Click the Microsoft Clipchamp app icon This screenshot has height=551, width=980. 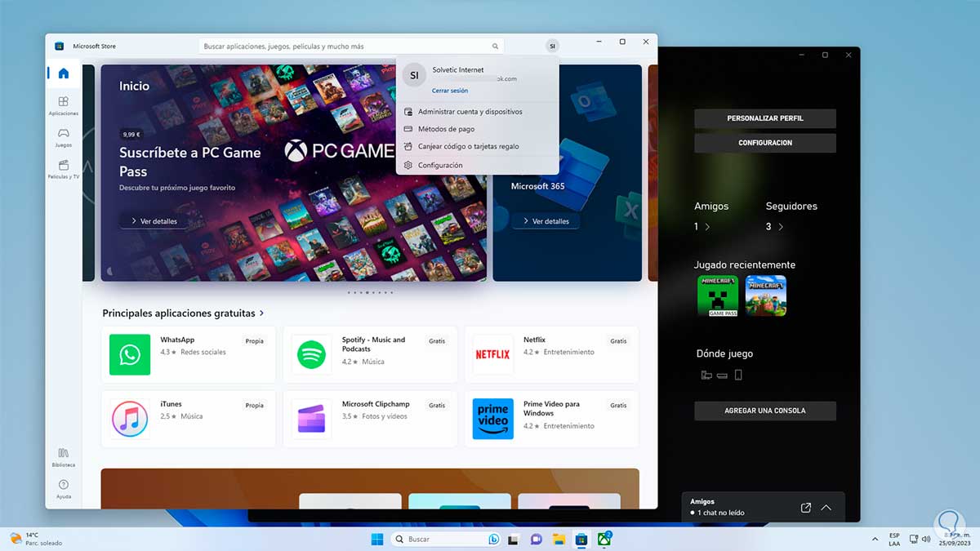tap(311, 419)
